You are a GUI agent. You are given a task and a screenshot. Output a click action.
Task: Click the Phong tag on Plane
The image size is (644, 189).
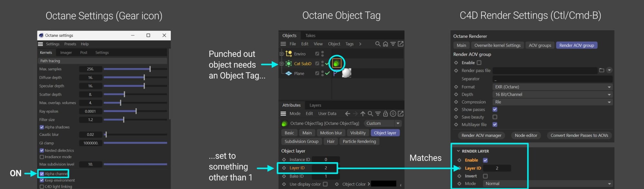pos(336,73)
